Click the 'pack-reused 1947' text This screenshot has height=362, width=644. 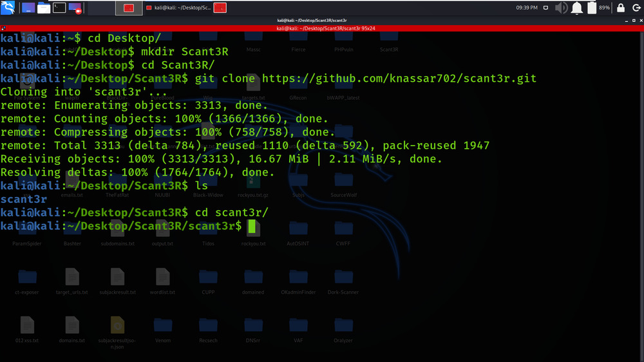pos(436,146)
